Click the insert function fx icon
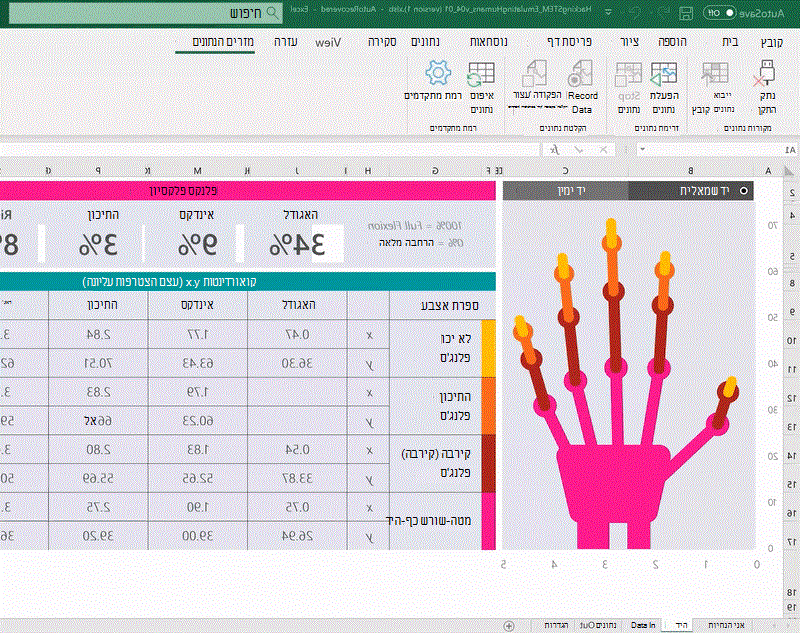Image resolution: width=800 pixels, height=633 pixels. point(555,149)
